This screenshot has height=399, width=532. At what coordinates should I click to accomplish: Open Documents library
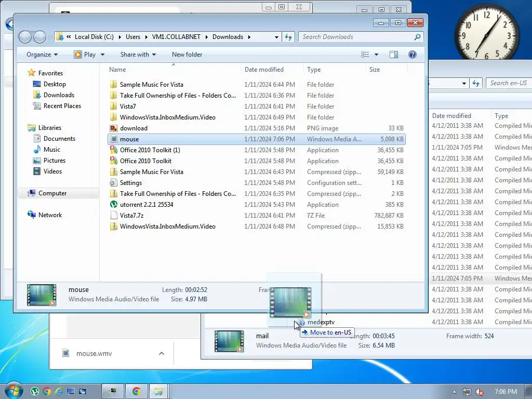(x=59, y=138)
